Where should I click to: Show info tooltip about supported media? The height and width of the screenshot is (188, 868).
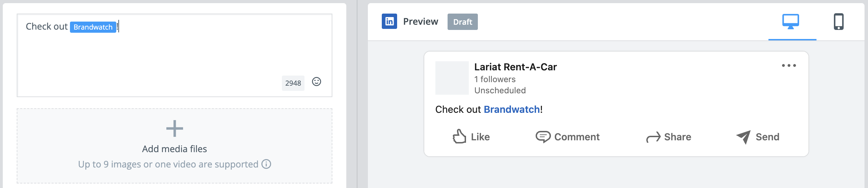point(266,164)
